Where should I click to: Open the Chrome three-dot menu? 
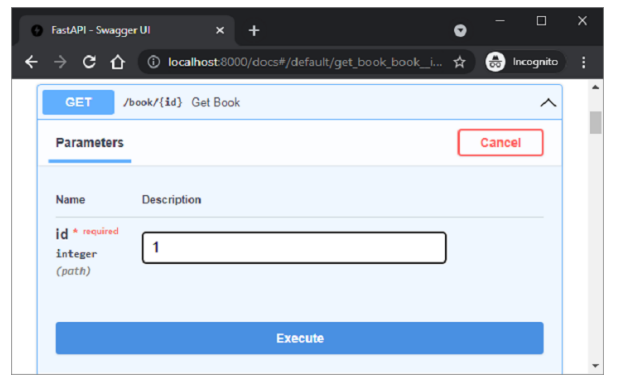(583, 62)
